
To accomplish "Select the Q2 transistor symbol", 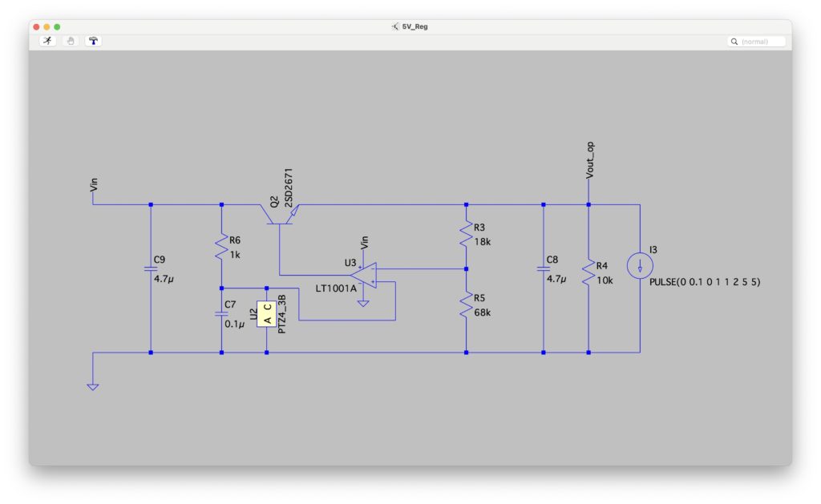I will 279,212.
